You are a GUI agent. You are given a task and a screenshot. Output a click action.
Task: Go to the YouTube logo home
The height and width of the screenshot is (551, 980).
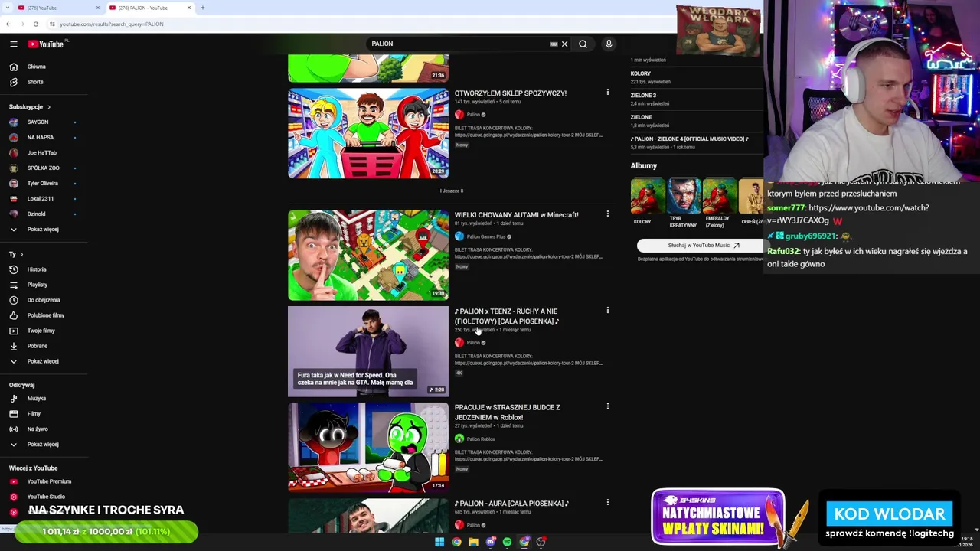coord(46,44)
